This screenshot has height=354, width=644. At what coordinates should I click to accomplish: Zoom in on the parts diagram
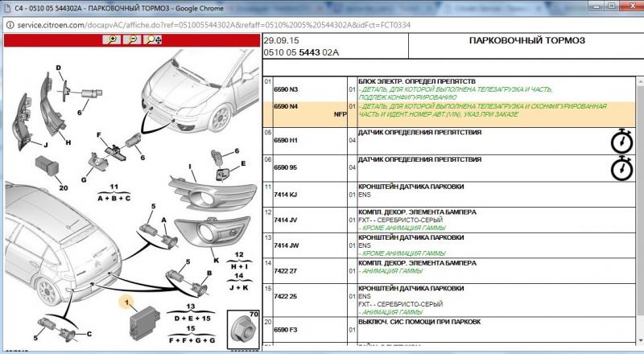[x=112, y=39]
